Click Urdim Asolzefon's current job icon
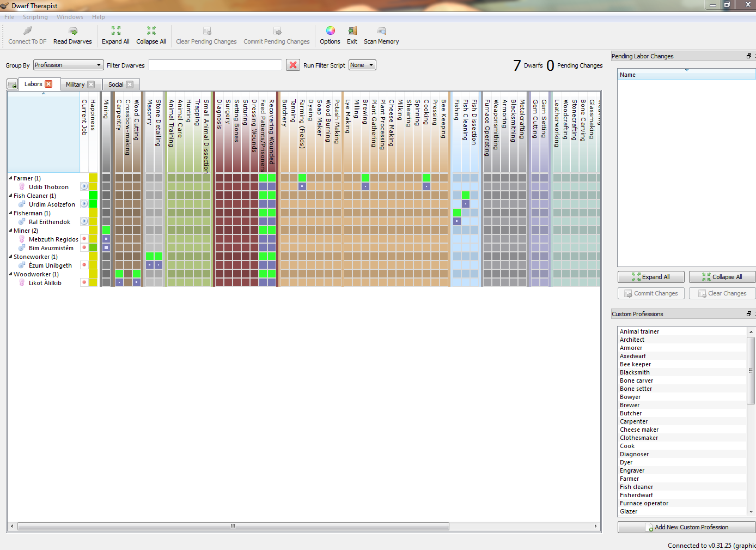Screen dimensions: 756x550 coord(84,204)
